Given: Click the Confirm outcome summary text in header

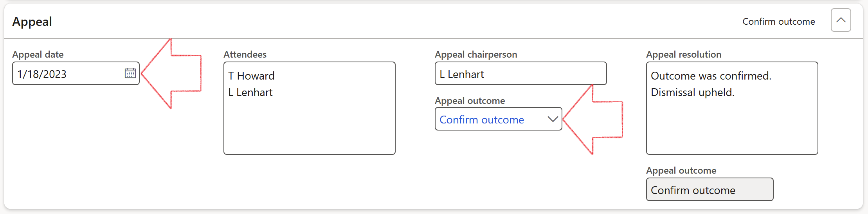Looking at the screenshot, I should pyautogui.click(x=778, y=22).
